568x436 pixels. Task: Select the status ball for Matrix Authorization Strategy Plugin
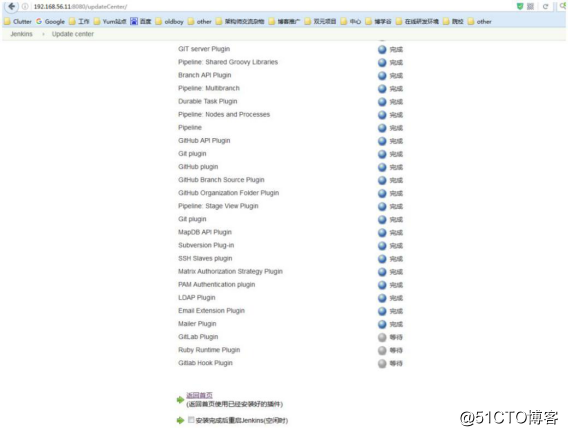[x=382, y=272]
